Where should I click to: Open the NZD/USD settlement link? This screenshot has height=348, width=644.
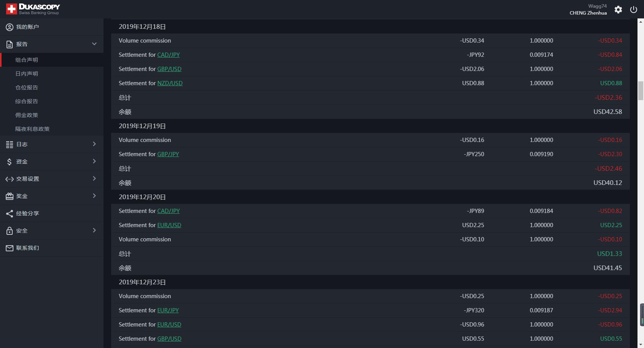(x=170, y=83)
